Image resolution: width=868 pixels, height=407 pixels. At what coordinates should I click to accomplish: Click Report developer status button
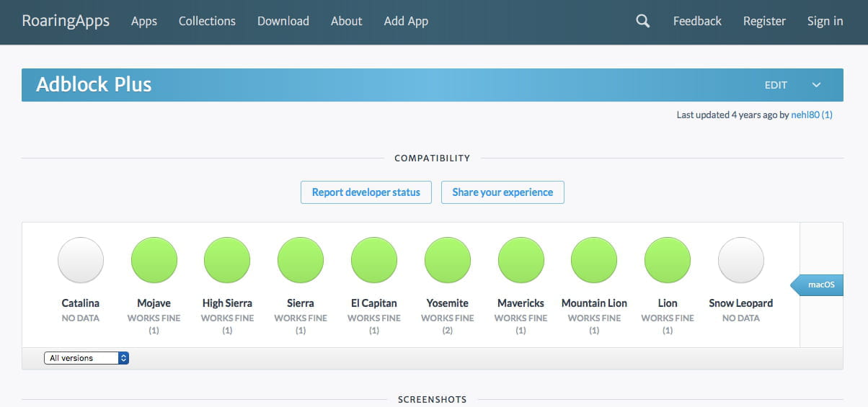(x=366, y=192)
